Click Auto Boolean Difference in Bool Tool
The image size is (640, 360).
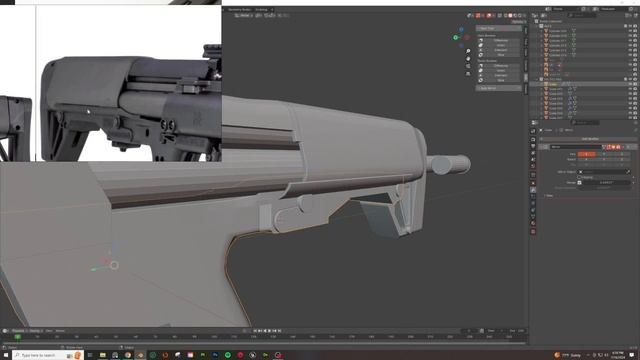[x=501, y=40]
